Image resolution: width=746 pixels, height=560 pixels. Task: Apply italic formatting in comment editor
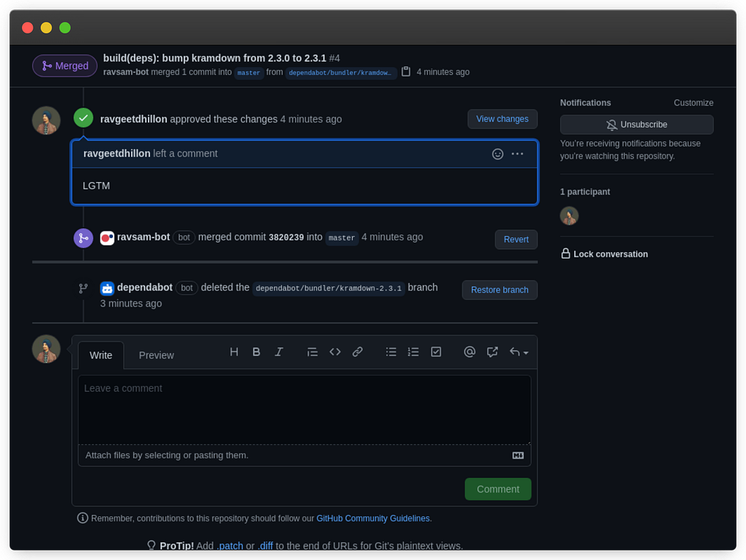pos(279,352)
